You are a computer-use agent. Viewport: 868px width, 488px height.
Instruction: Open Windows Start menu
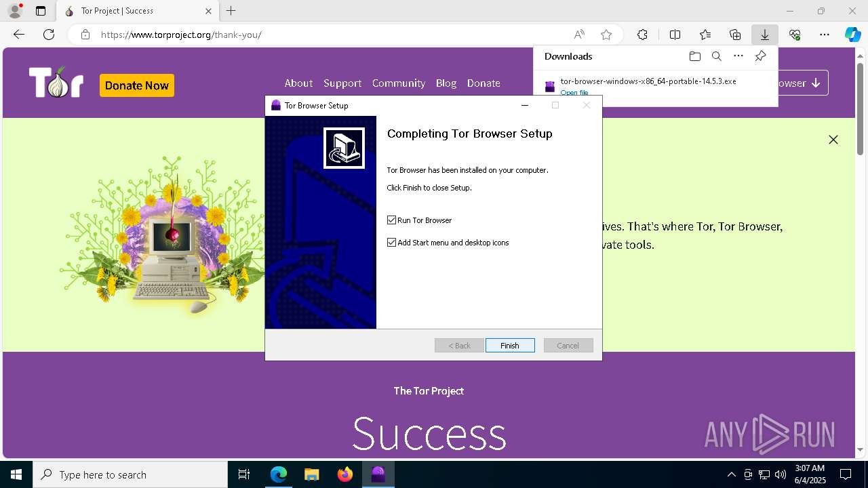point(16,474)
